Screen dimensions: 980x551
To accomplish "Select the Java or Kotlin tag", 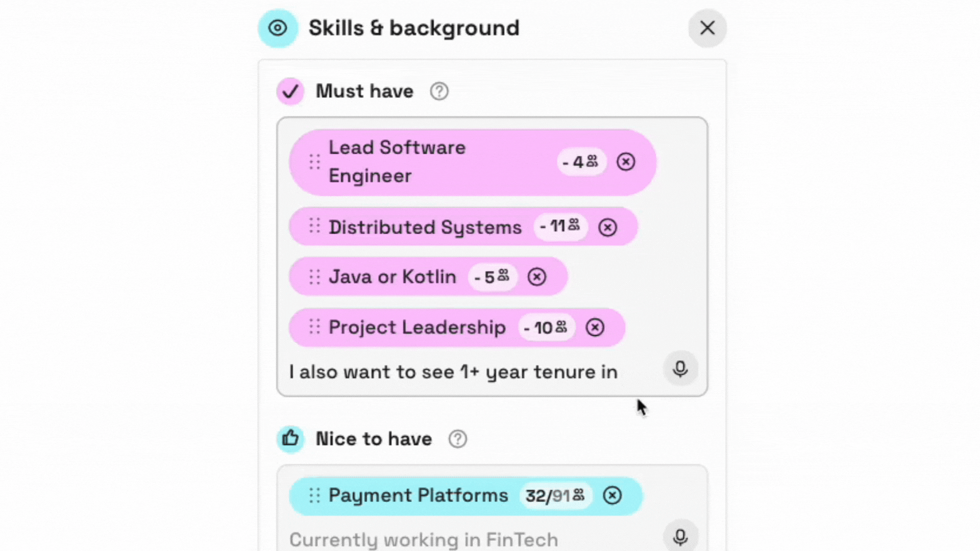I will pyautogui.click(x=392, y=277).
